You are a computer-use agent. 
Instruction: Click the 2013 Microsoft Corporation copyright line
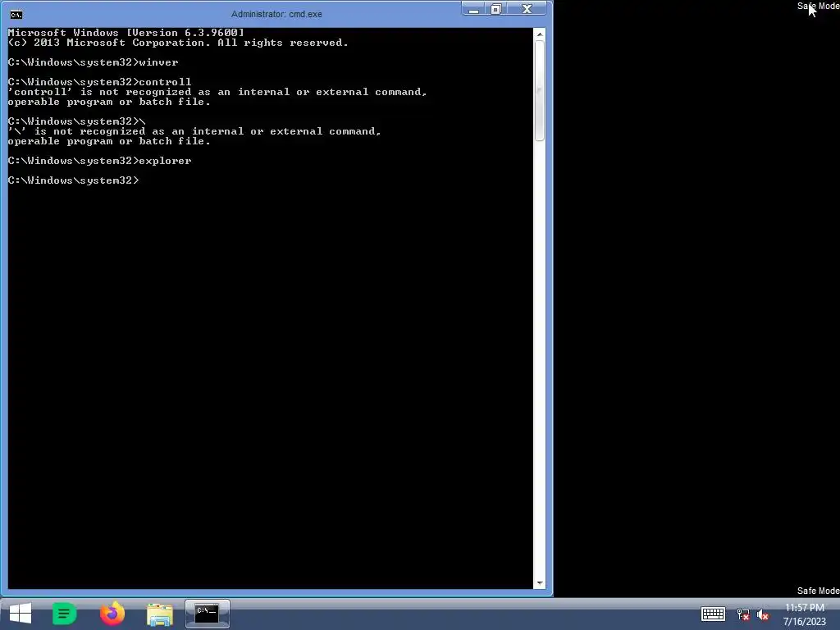click(x=178, y=43)
